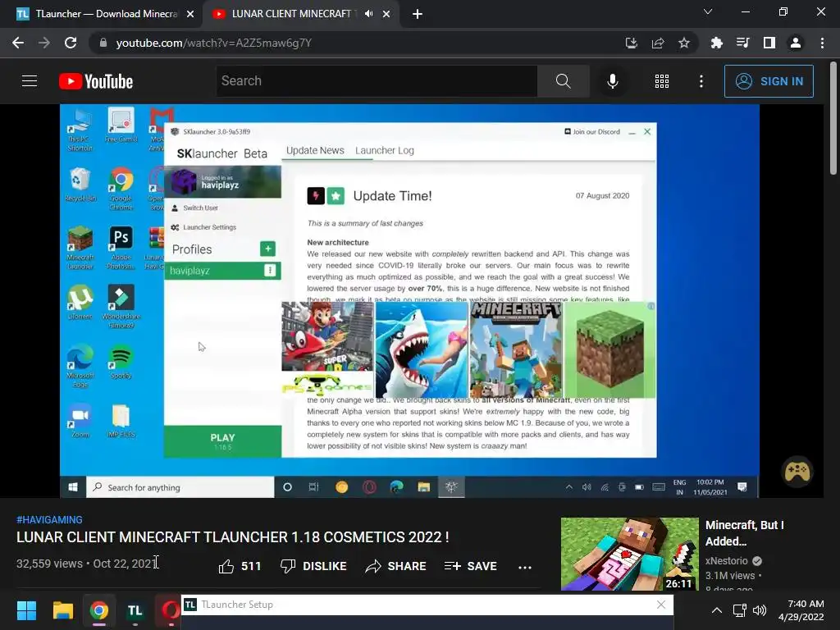Open YouTube settings three-dot menu

pos(701,81)
